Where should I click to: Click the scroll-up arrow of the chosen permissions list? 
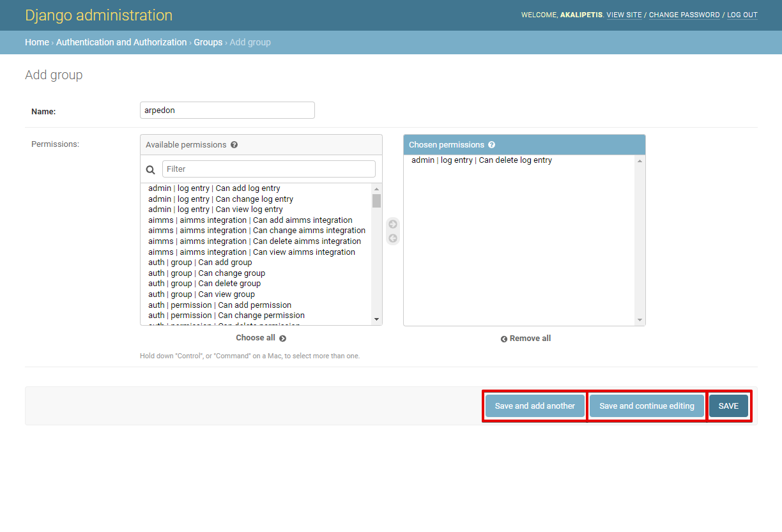pyautogui.click(x=640, y=161)
